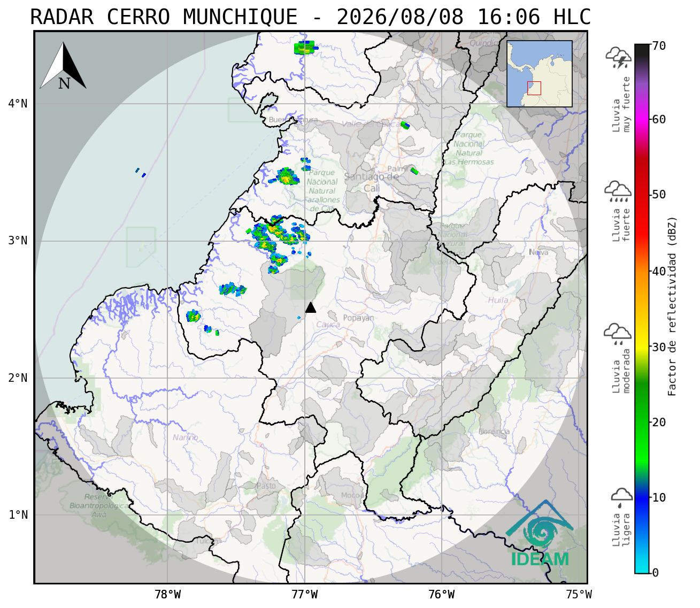
Task: Click the black triangle radar site marker
Action: [311, 307]
